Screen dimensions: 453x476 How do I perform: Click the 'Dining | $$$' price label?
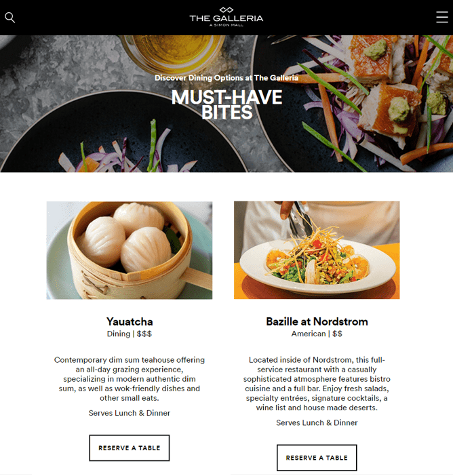click(130, 334)
